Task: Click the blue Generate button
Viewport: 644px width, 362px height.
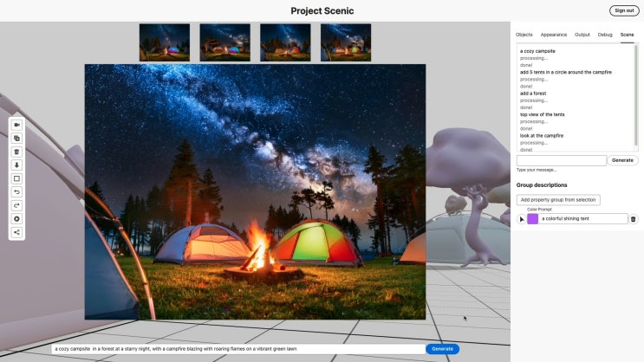Action: pyautogui.click(x=442, y=349)
